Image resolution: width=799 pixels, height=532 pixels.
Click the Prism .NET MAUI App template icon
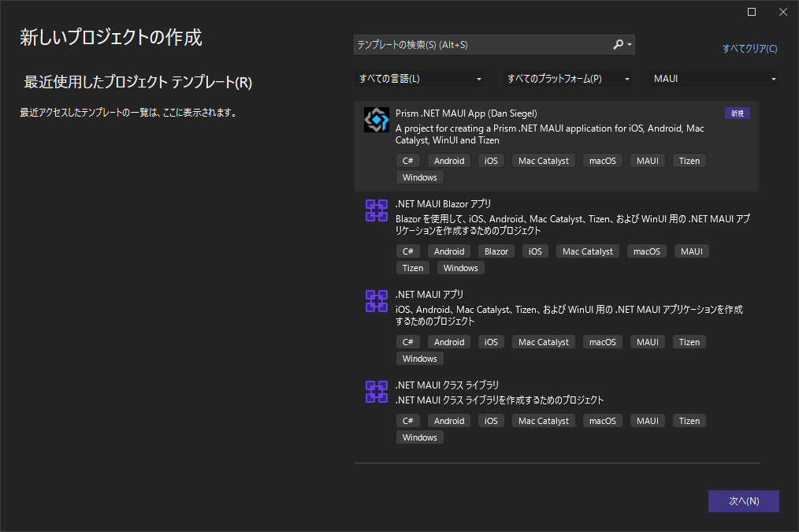377,120
